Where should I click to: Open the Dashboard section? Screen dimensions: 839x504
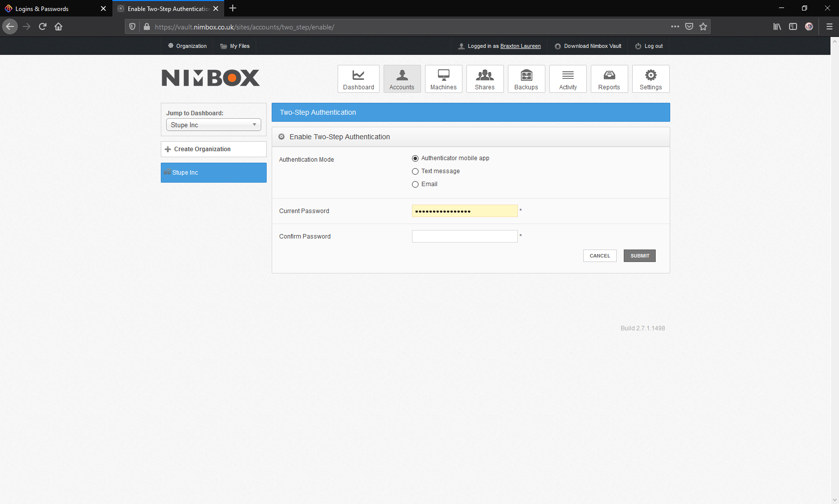pyautogui.click(x=358, y=79)
